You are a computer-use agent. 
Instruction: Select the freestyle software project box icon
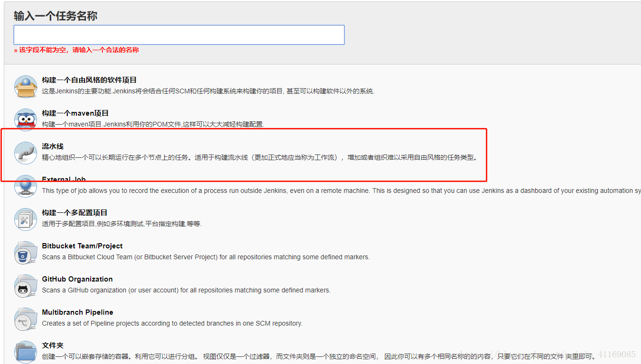(25, 87)
